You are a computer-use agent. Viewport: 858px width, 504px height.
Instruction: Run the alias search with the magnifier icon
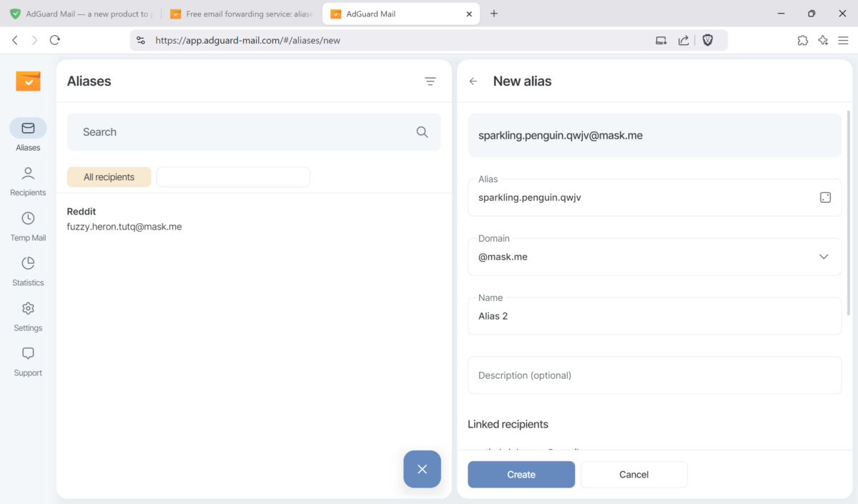pos(422,132)
